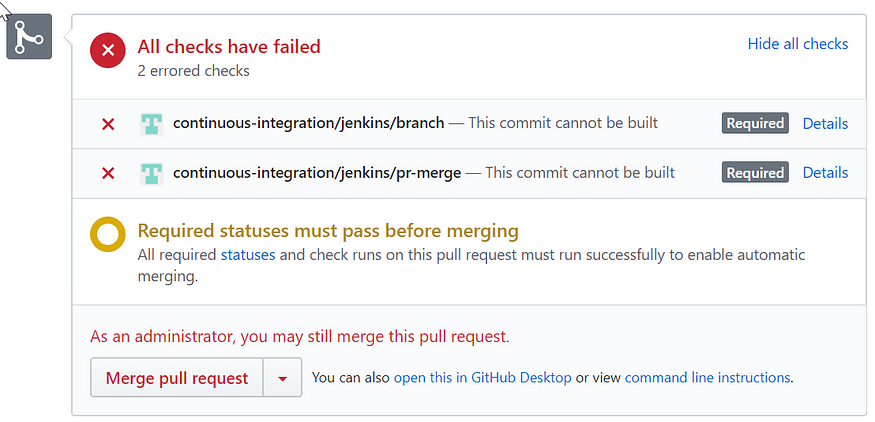This screenshot has height=422, width=875.
Task: Open Details for jenkins/branch check
Action: [x=825, y=123]
